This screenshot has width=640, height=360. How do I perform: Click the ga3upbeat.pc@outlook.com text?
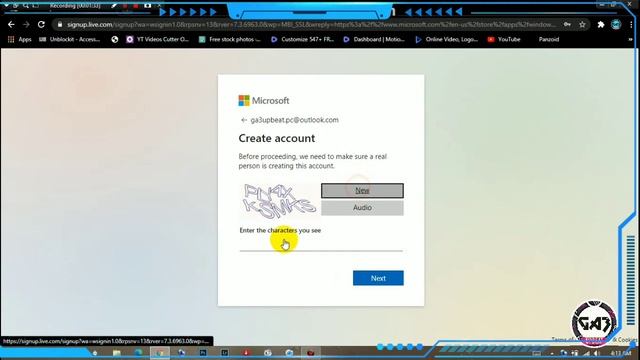coord(294,120)
